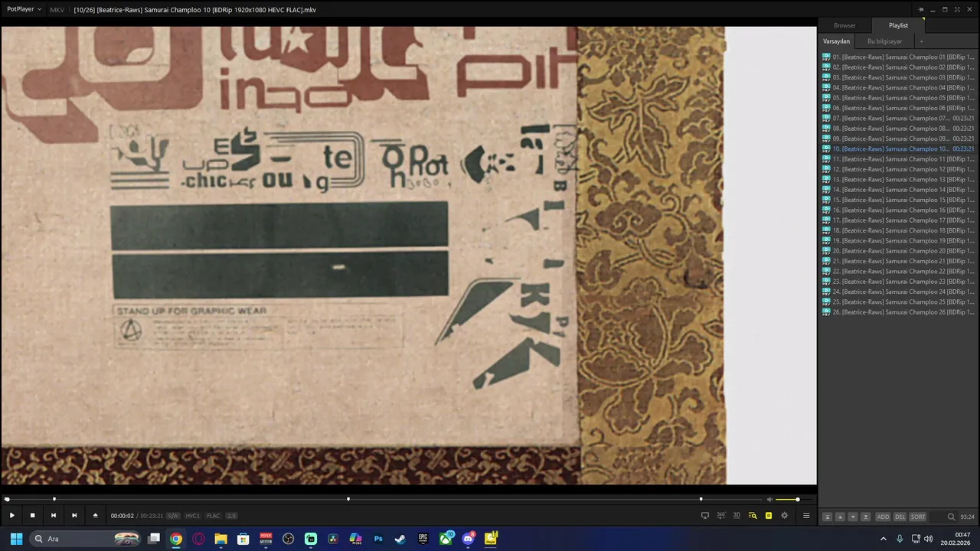Toggle the yellow playlist panel button

tap(769, 516)
